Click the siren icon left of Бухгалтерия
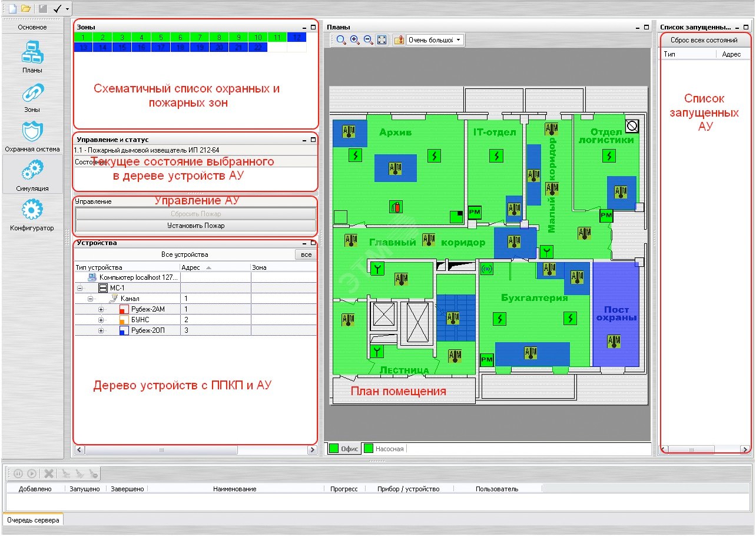 coord(486,269)
